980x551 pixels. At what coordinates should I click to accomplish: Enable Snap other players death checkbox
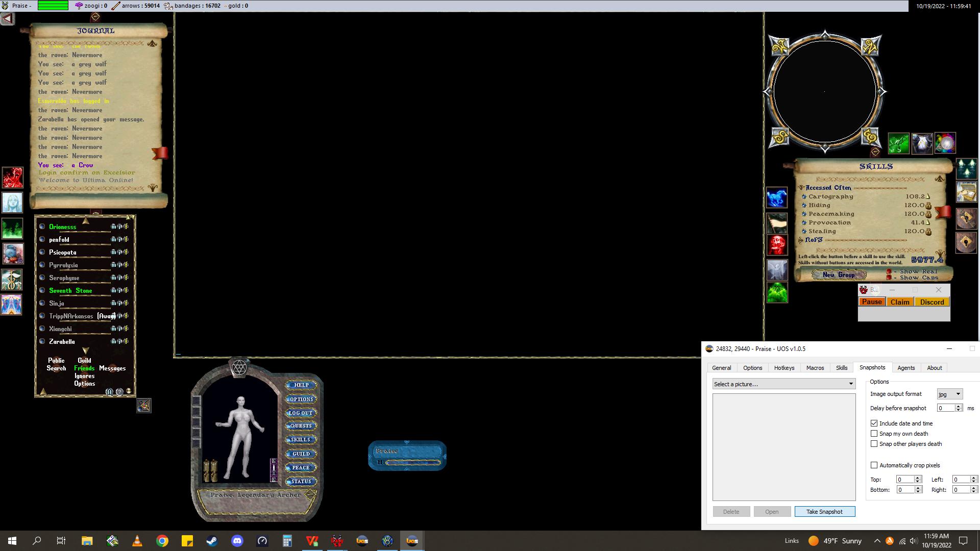[x=874, y=444]
